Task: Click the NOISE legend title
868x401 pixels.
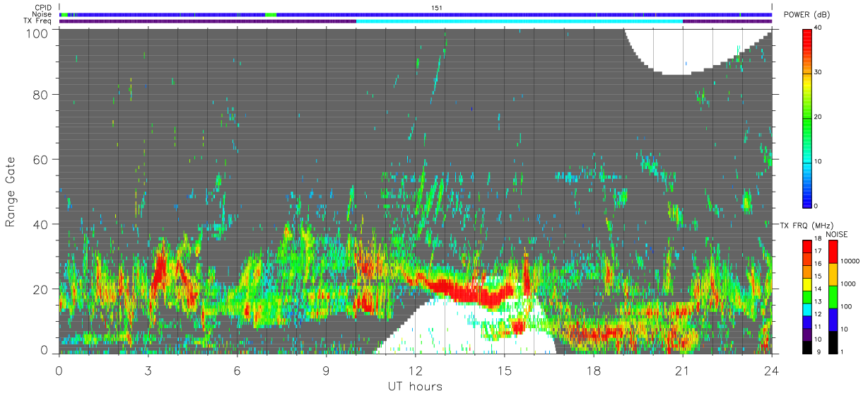Action: click(836, 234)
